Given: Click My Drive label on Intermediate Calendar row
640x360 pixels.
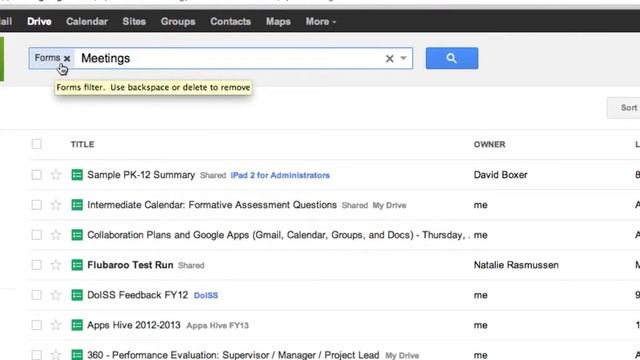Looking at the screenshot, I should pyautogui.click(x=389, y=205).
